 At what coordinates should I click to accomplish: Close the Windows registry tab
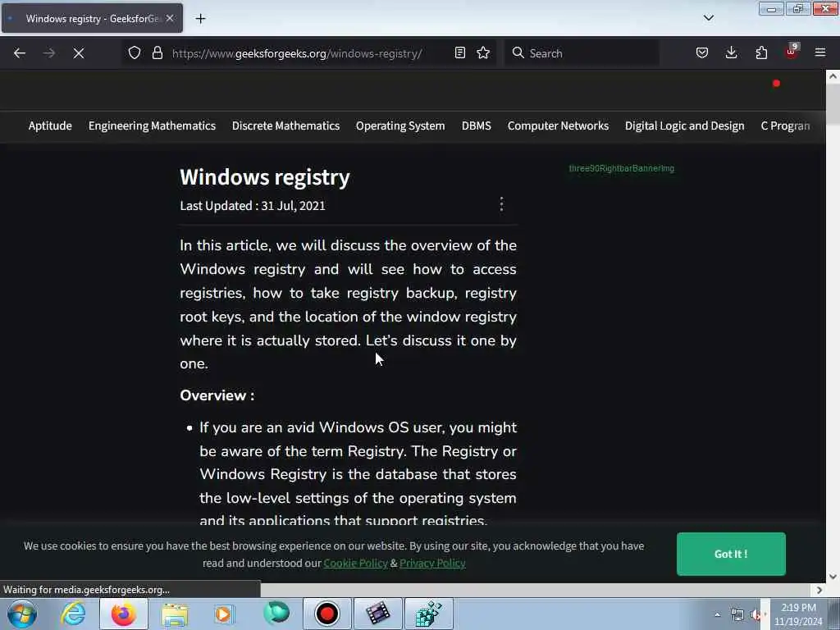click(x=170, y=18)
